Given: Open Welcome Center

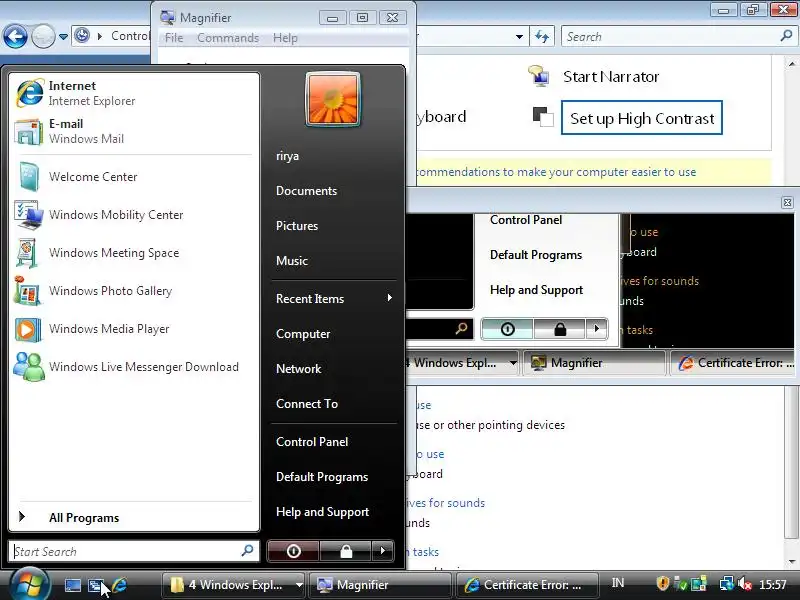Looking at the screenshot, I should tap(134, 177).
